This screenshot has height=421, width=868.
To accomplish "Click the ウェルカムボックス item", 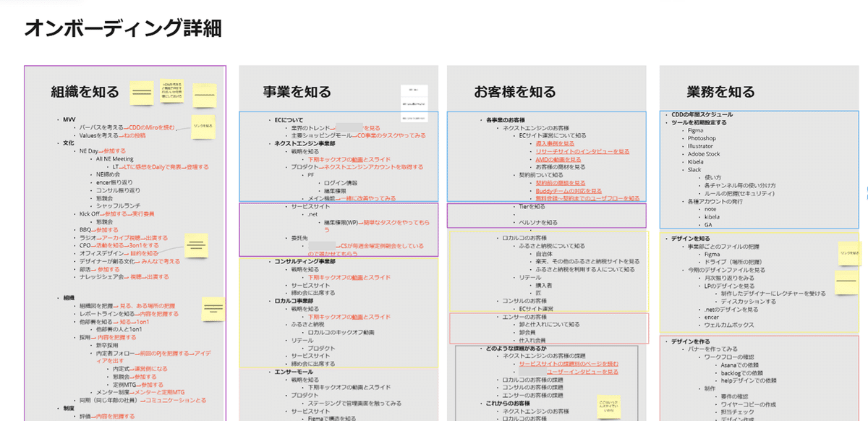I will [728, 325].
